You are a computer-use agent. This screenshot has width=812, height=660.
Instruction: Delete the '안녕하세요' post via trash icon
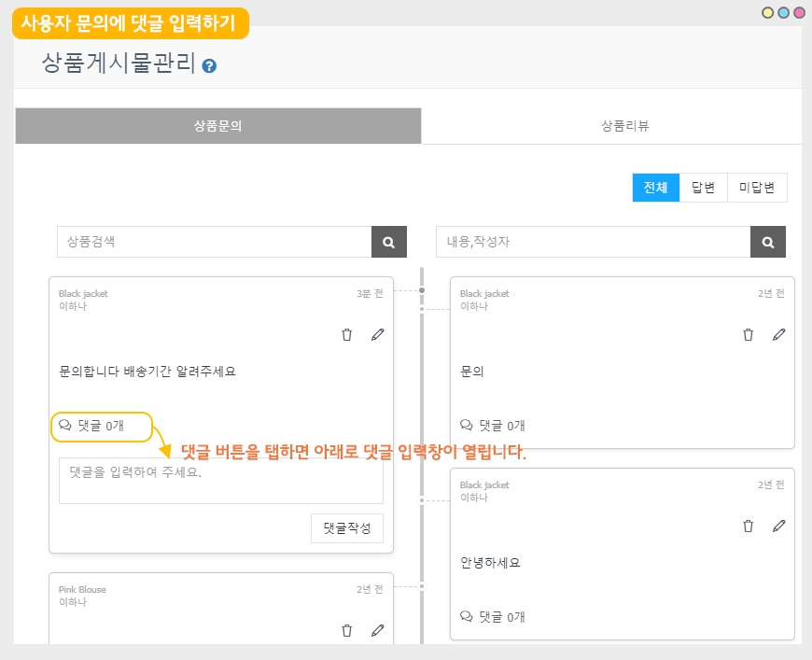748,526
